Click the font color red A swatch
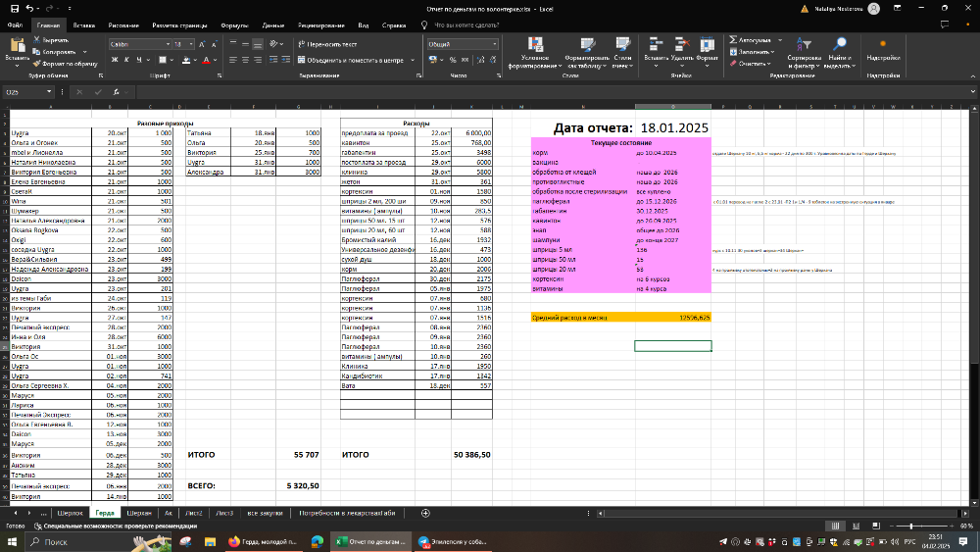This screenshot has width=980, height=552. click(x=207, y=60)
